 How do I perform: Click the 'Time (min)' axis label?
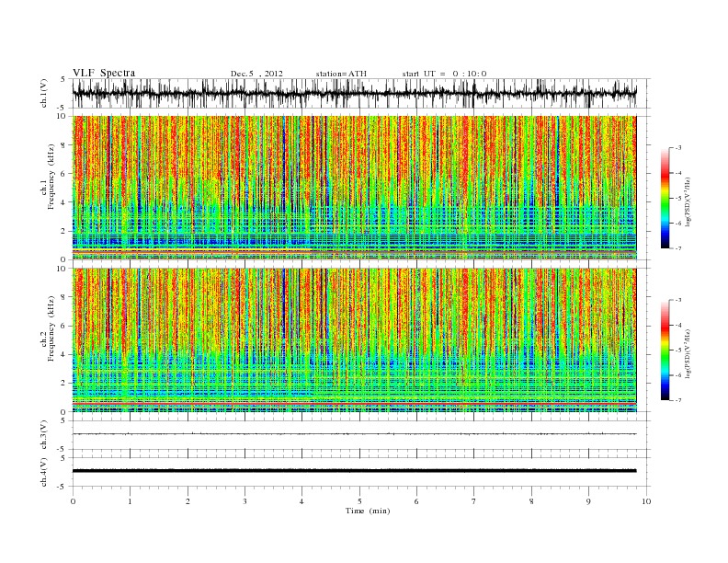coord(368,511)
